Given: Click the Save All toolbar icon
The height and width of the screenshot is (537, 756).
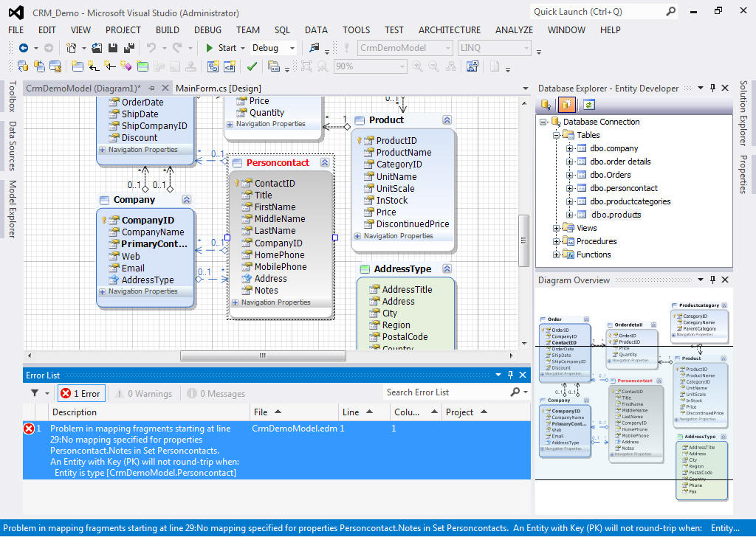Looking at the screenshot, I should [128, 48].
